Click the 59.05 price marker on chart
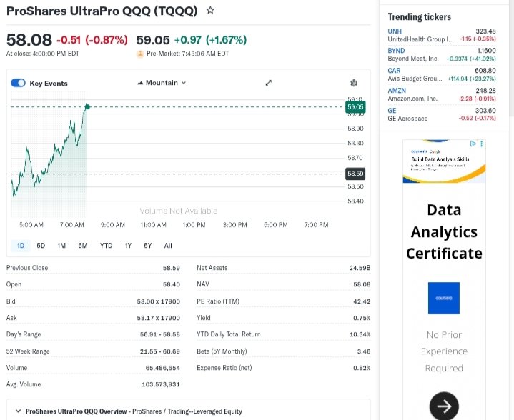This screenshot has width=514, height=420. [355, 107]
